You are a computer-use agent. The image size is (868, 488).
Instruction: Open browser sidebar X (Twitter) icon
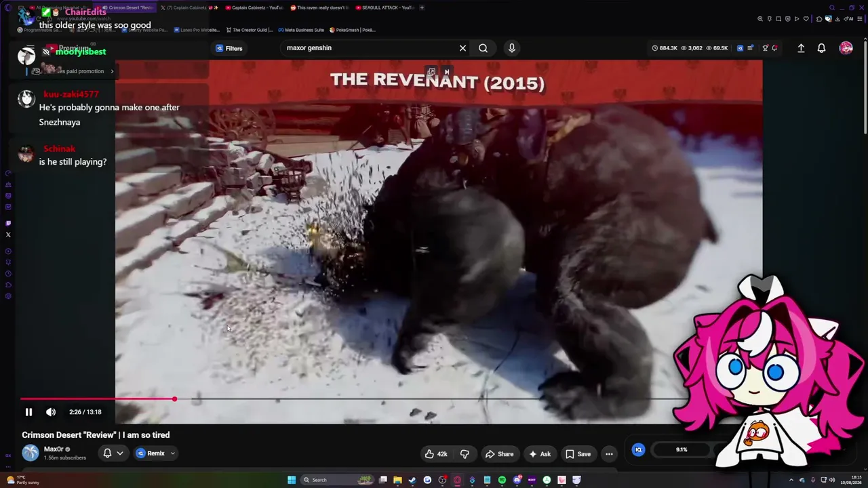8,235
